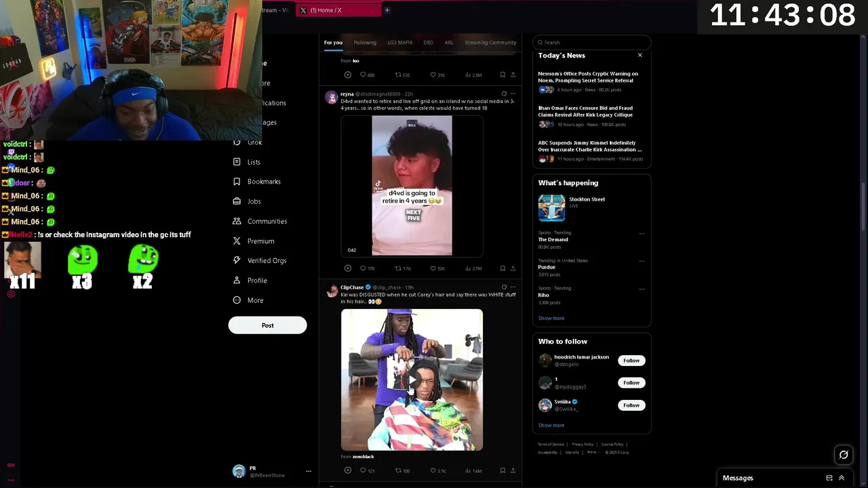Viewport: 868px width, 488px height.
Task: Share ClipChase's haircut post
Action: click(x=513, y=470)
